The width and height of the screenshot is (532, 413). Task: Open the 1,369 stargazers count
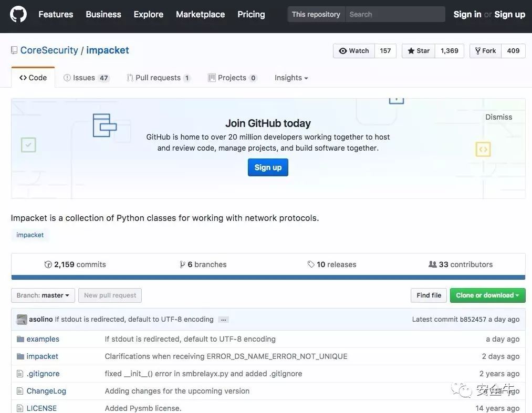click(x=449, y=51)
